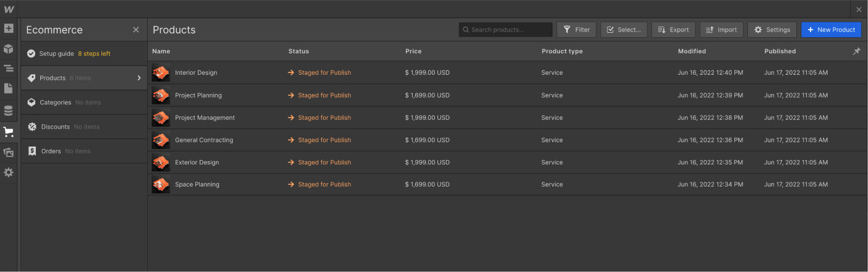The height and width of the screenshot is (272, 868).
Task: Pin the Products panel open
Action: pos(856,51)
